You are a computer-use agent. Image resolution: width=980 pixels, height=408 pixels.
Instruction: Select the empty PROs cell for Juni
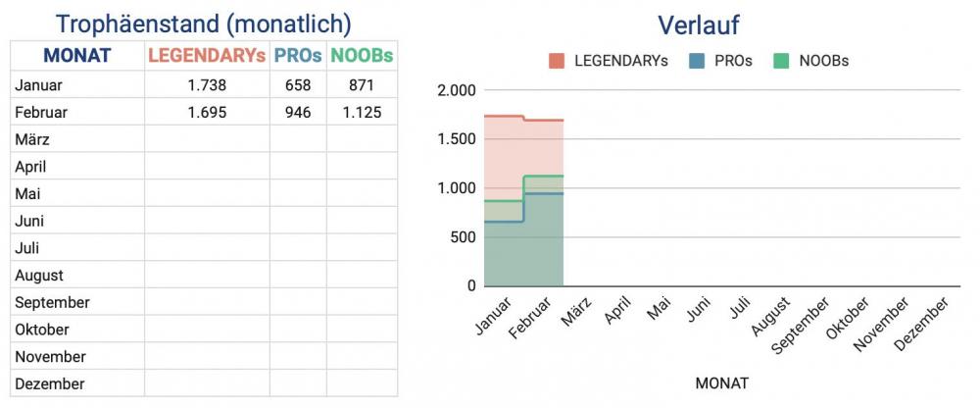(x=298, y=221)
